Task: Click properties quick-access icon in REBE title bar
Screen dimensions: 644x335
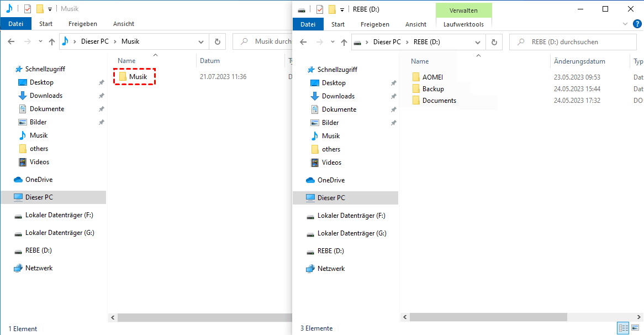Action: 320,9
